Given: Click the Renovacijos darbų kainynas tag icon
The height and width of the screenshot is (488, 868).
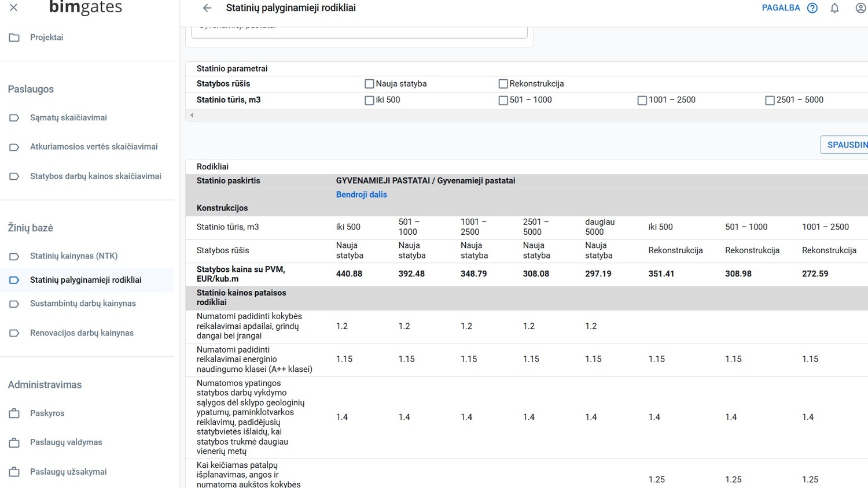Looking at the screenshot, I should coord(14,333).
